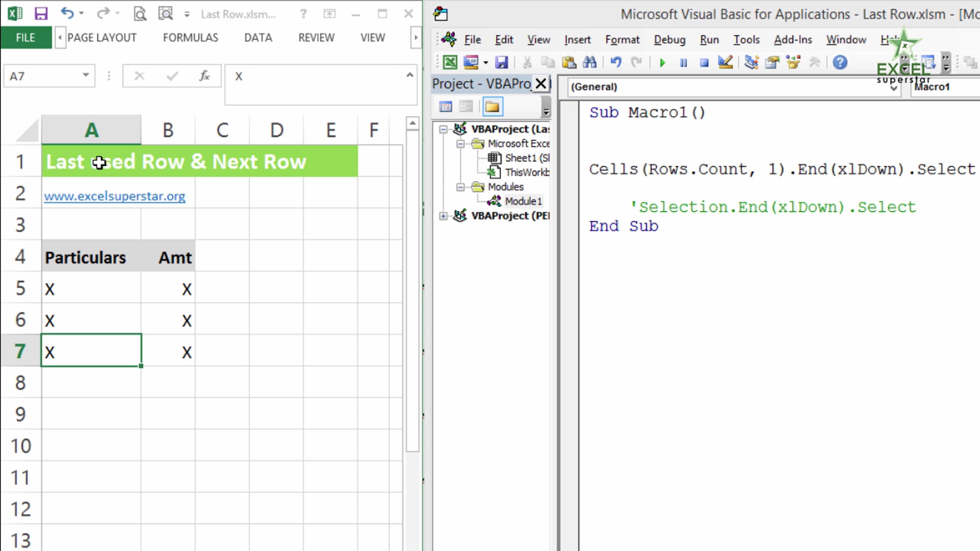This screenshot has width=980, height=551.
Task: Click the Excel formula bar input
Action: pyautogui.click(x=318, y=76)
